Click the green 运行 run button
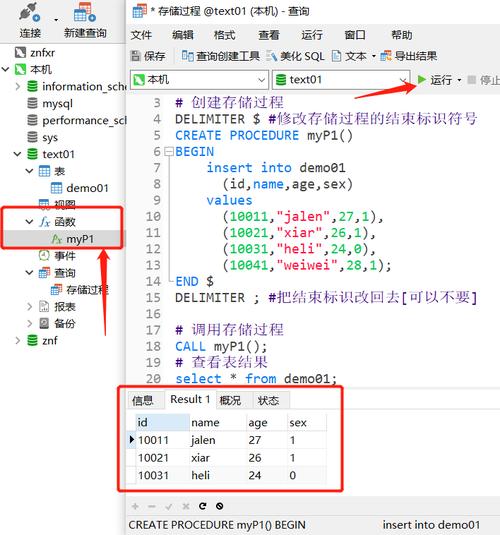This screenshot has width=500, height=535. 435,80
